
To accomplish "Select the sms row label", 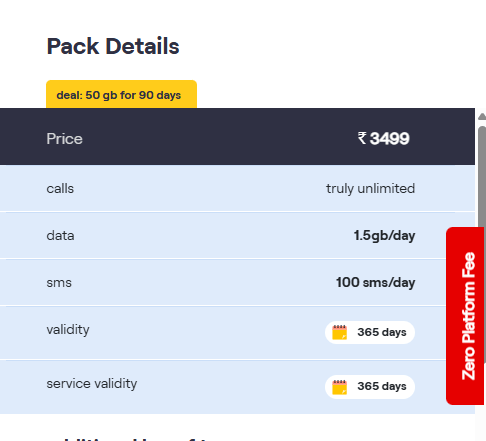I will click(x=59, y=283).
